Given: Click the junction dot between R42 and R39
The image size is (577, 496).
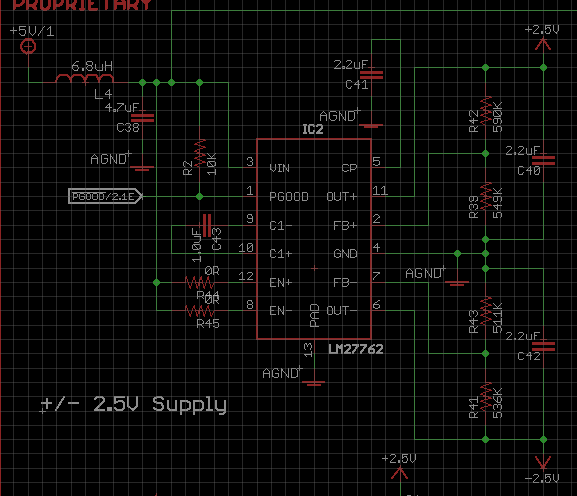Looking at the screenshot, I should click(486, 153).
